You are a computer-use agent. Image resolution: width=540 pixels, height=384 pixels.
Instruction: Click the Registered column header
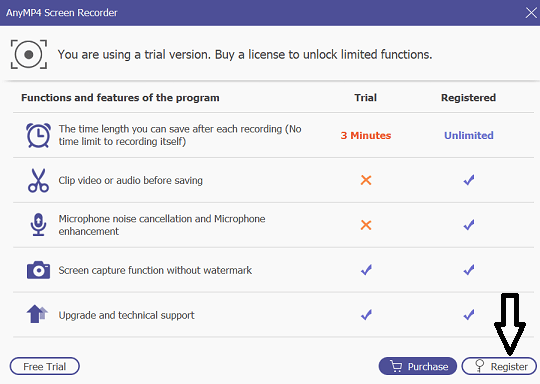tap(468, 98)
